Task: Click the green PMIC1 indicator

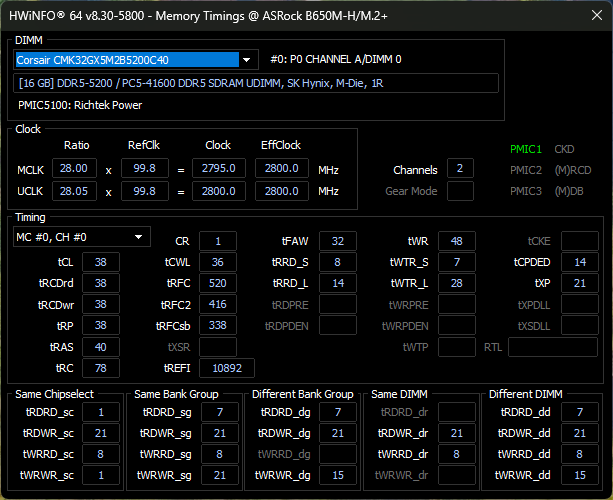Action: click(525, 149)
